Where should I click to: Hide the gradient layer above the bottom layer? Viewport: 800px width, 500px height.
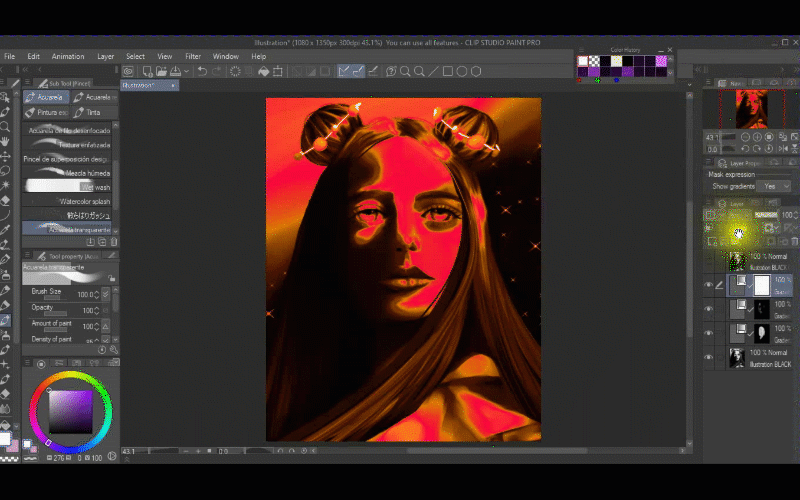click(709, 333)
